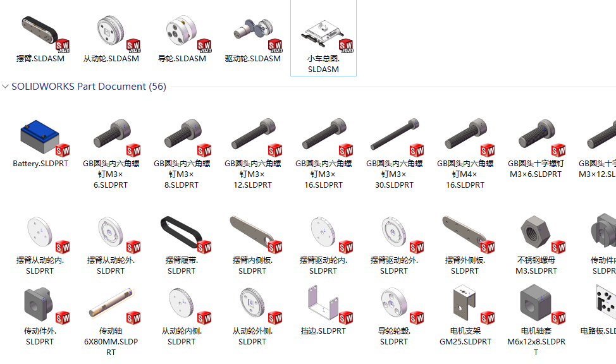
Task: Select the 从动轮.SLDASM assembly icon
Action: 111,33
